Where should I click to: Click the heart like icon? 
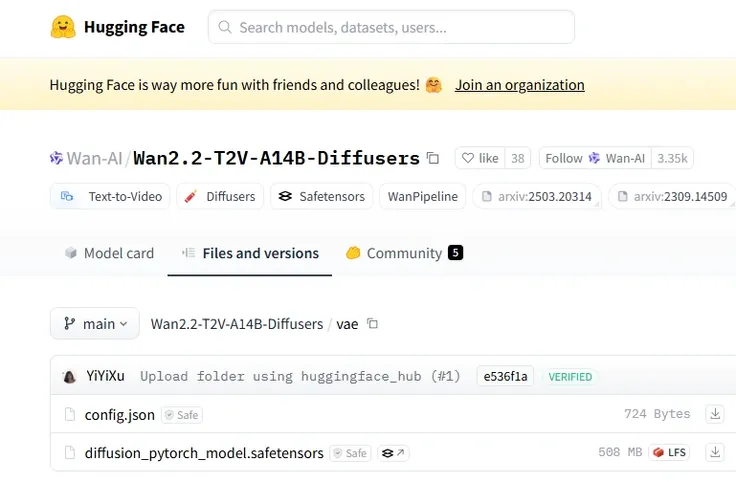(468, 158)
